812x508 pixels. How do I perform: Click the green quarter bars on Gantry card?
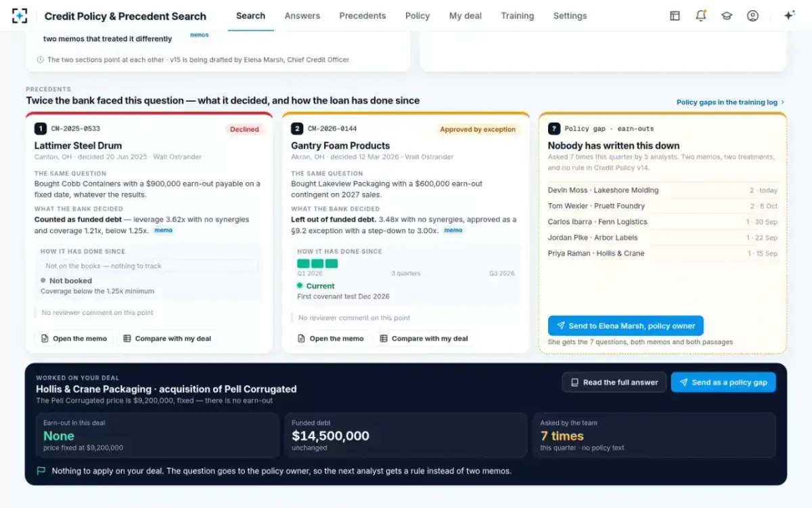(317, 263)
